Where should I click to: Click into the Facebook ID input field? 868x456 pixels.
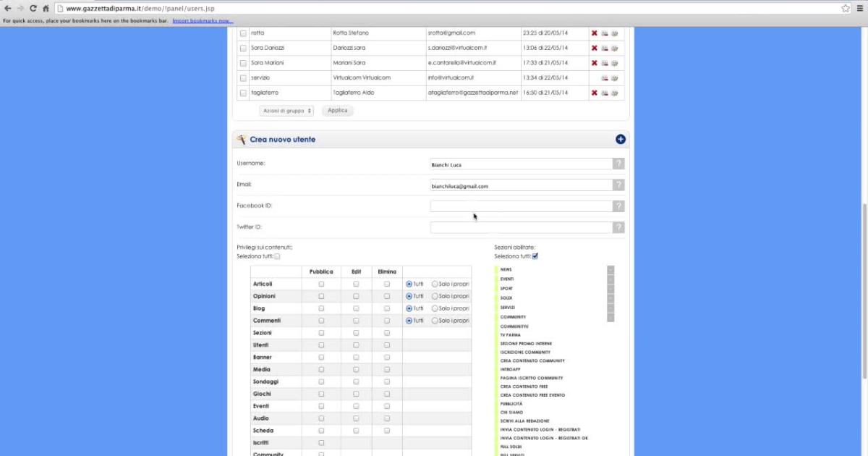click(x=521, y=206)
